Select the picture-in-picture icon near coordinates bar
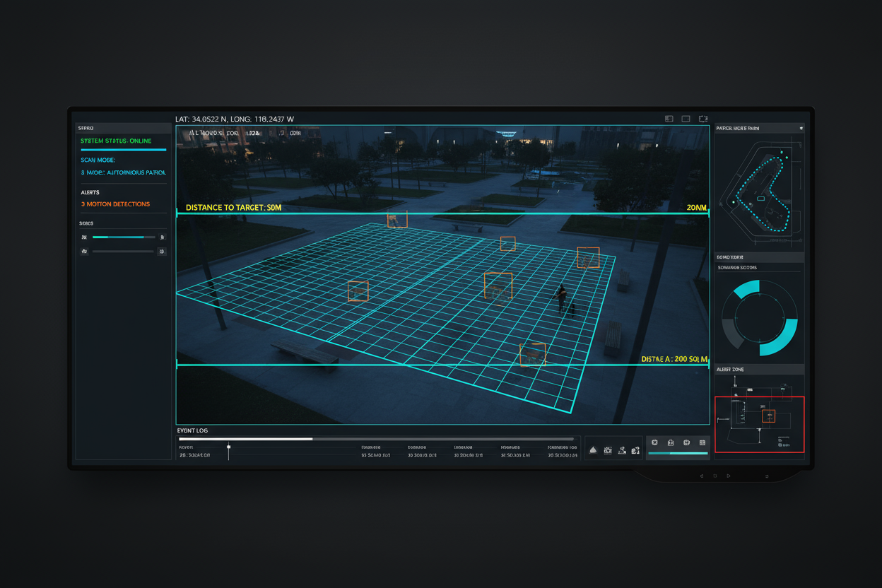The image size is (882, 588). tap(686, 118)
